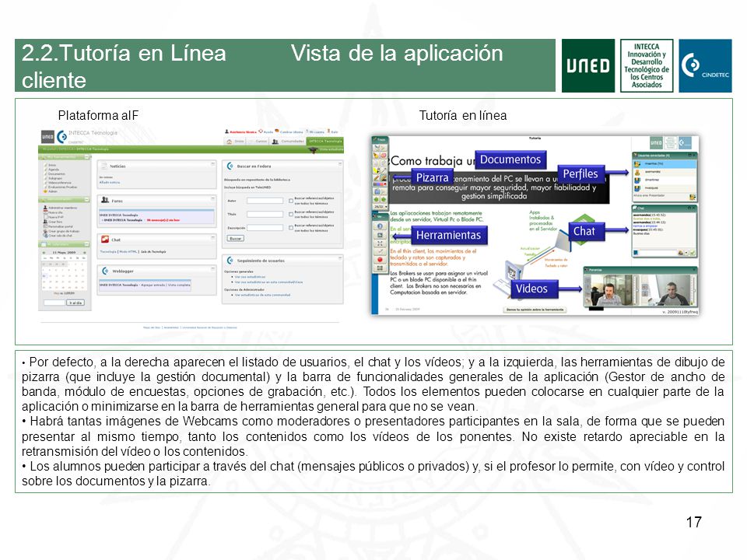This screenshot has height=560, width=747.
Task: Click the Crear sala de chat icon
Action: coord(45,235)
